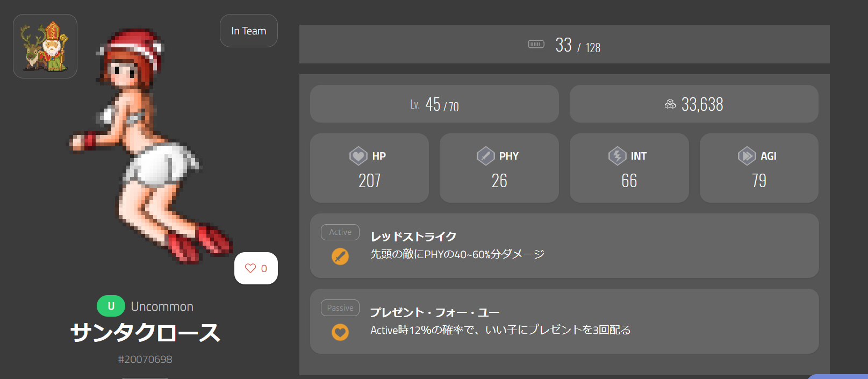Image resolution: width=868 pixels, height=379 pixels.
Task: Click the character ID #20070698
Action: [145, 359]
